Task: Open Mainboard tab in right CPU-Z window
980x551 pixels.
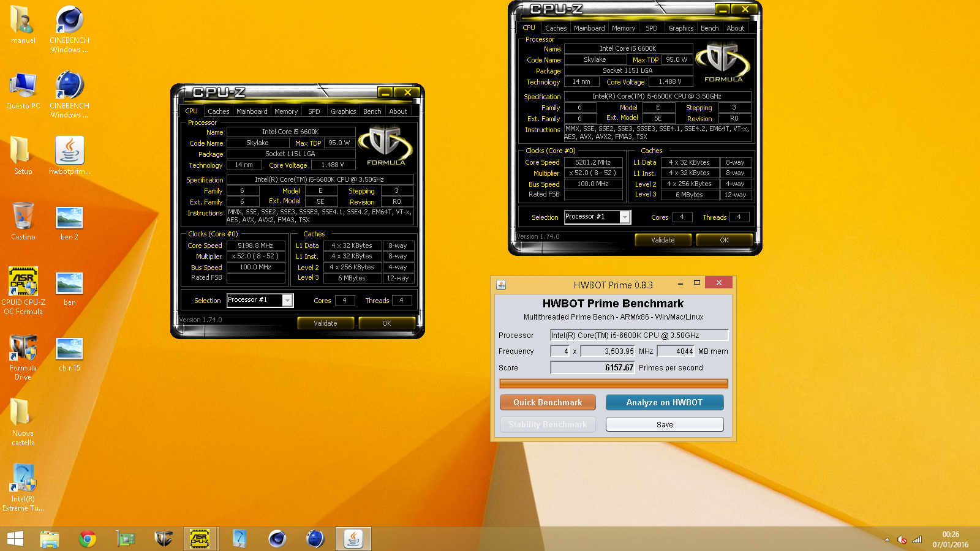Action: pos(589,28)
